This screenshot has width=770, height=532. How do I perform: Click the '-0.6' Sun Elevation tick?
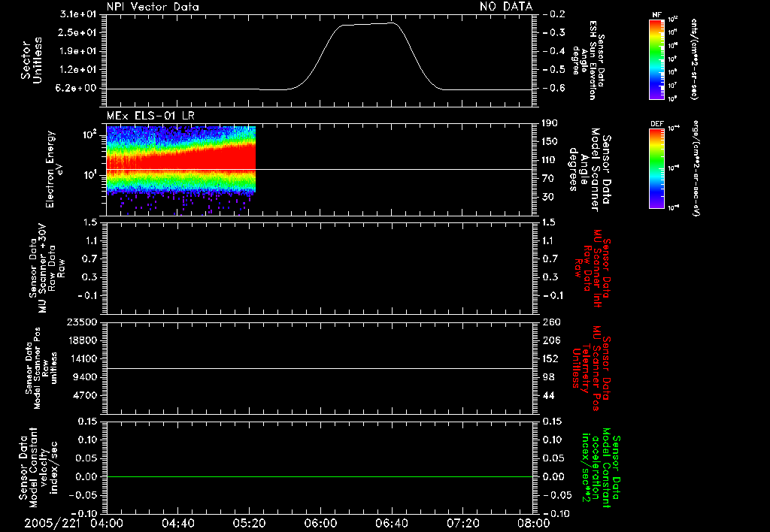point(556,89)
